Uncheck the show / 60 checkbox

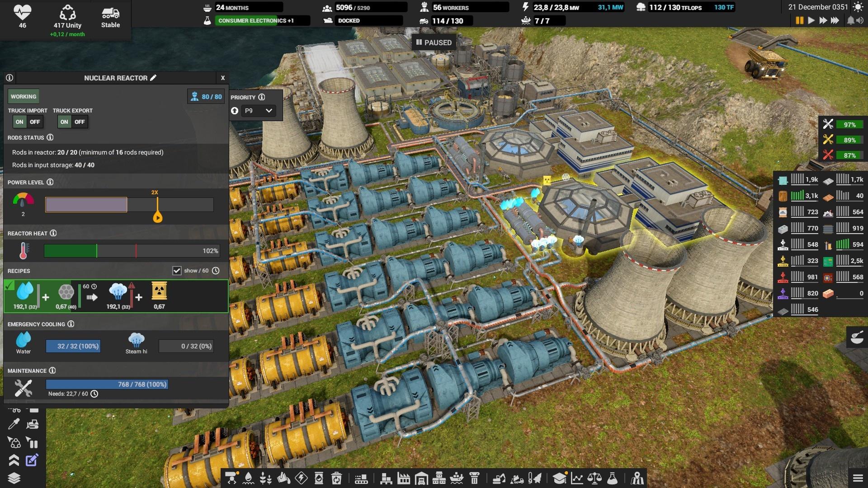(177, 271)
